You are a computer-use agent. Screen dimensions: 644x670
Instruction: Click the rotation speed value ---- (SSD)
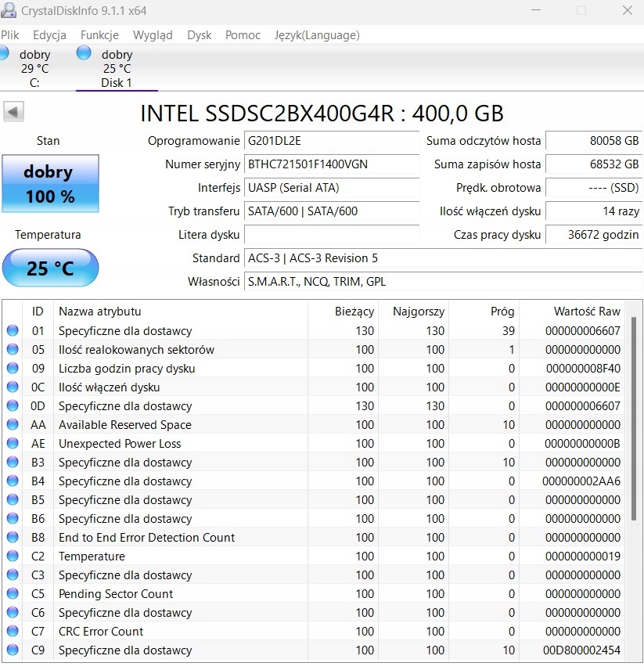click(594, 188)
